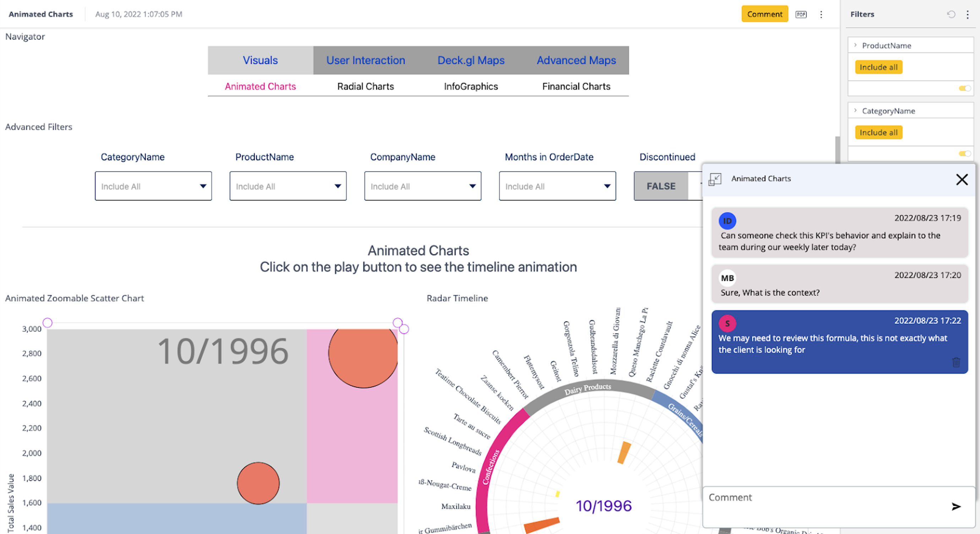This screenshot has width=980, height=534.
Task: Click the Animated Zoomable Scatter Chart title
Action: 75,298
